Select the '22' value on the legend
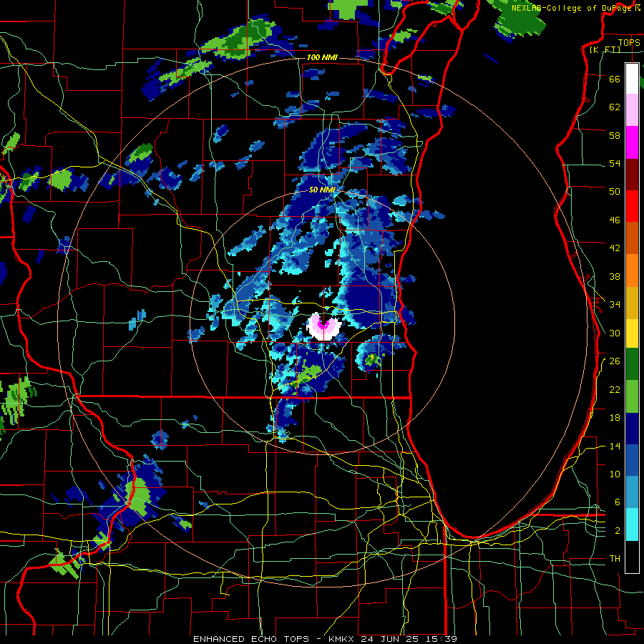 [x=615, y=390]
